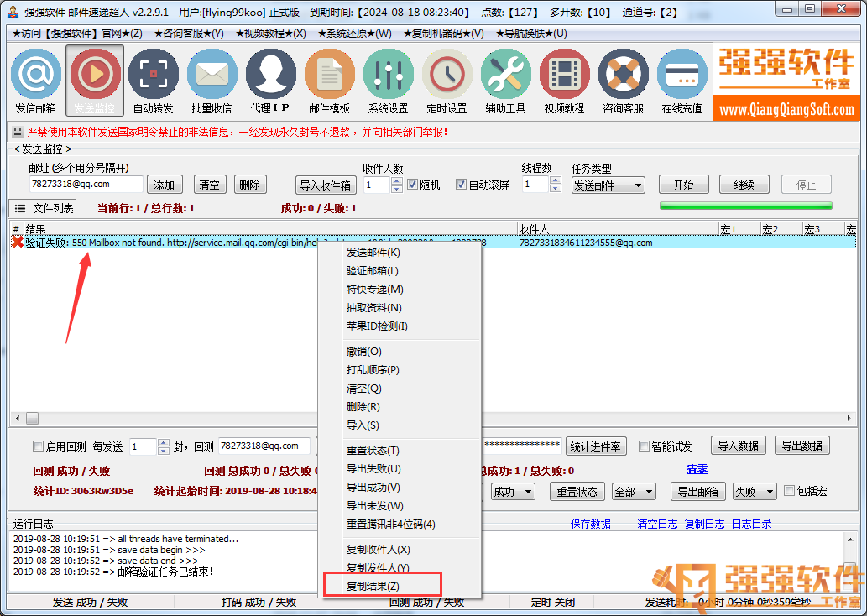Select 重置腾讯非4位码(4) menu item
Image resolution: width=867 pixels, height=616 pixels.
click(400, 524)
